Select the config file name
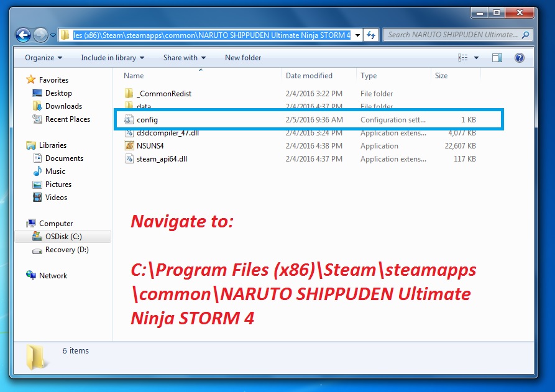Screen dimensions: 555x392 (x=147, y=120)
